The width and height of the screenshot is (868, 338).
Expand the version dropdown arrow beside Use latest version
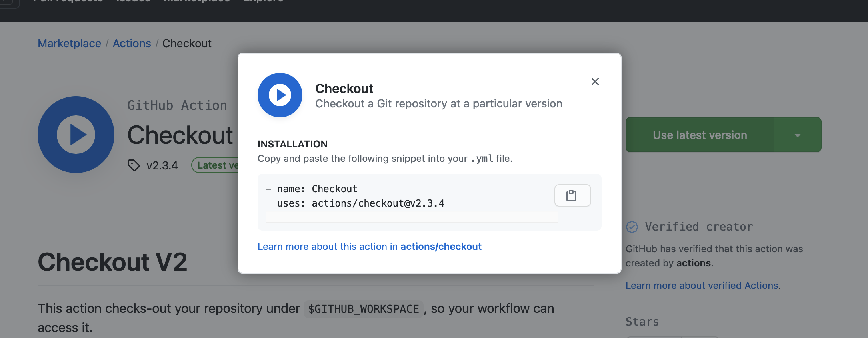tap(798, 135)
